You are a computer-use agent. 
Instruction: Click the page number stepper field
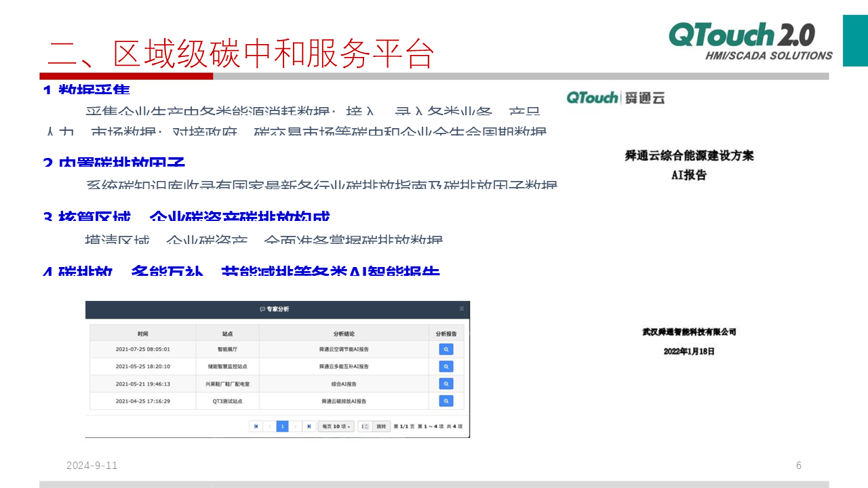[x=365, y=426]
